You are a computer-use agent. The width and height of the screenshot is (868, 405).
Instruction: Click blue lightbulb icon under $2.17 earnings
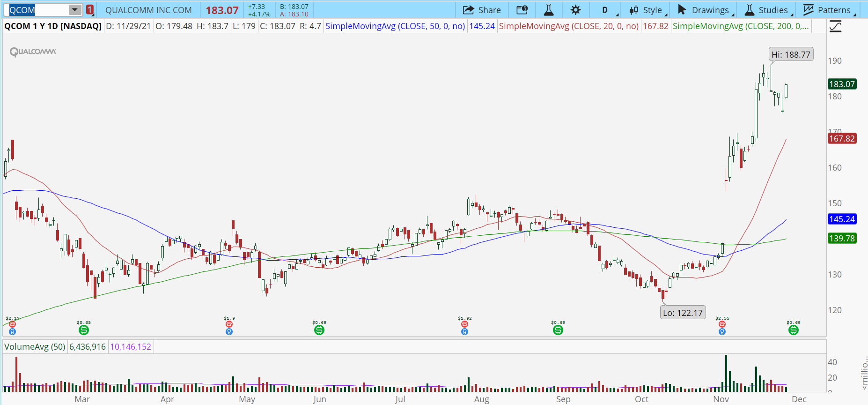click(x=12, y=331)
